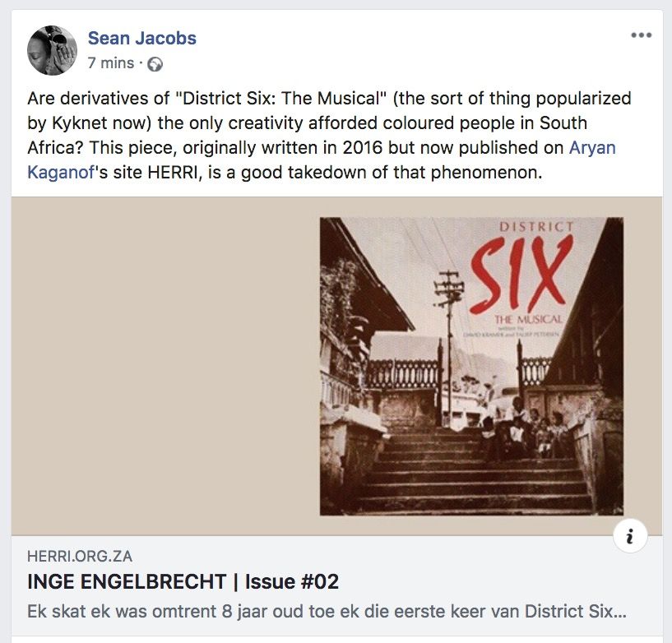Image resolution: width=672 pixels, height=643 pixels.
Task: Open the three-dot post options menu
Action: click(x=641, y=35)
